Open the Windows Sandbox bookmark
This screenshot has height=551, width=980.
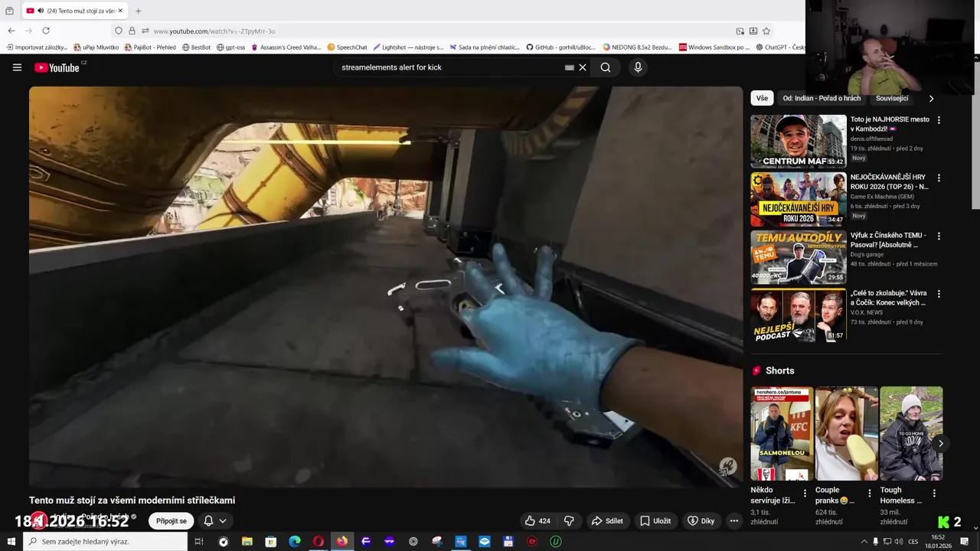[x=714, y=47]
